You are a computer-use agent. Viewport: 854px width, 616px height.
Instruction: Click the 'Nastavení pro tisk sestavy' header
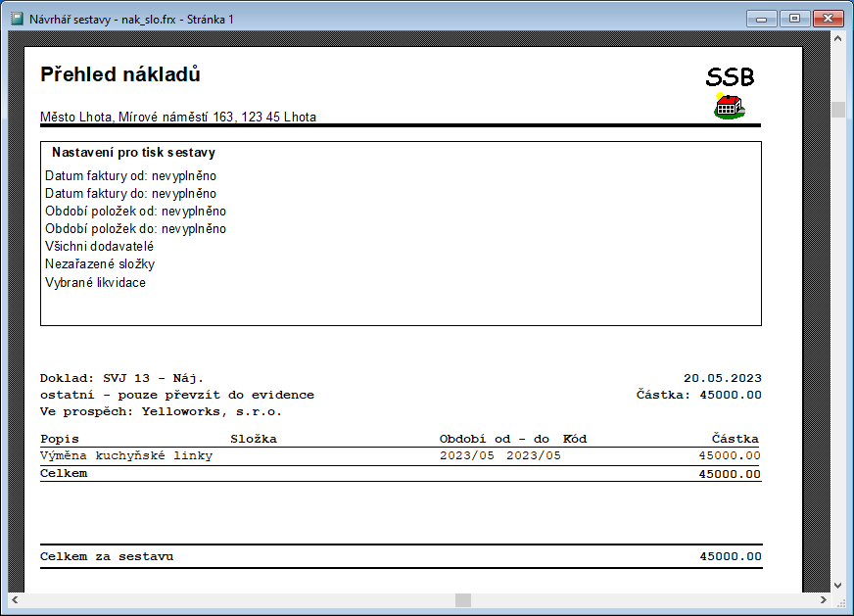tap(133, 153)
